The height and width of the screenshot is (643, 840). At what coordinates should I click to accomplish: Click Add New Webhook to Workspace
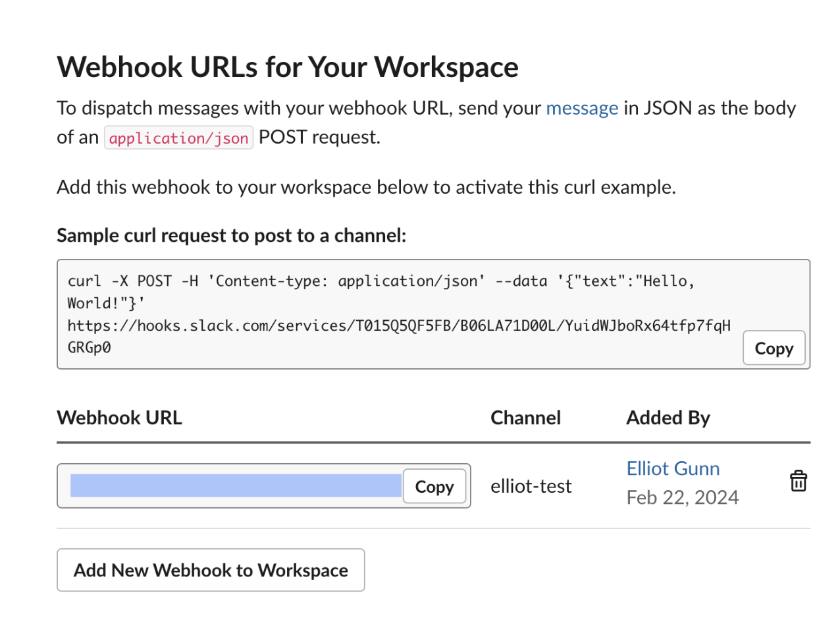211,570
